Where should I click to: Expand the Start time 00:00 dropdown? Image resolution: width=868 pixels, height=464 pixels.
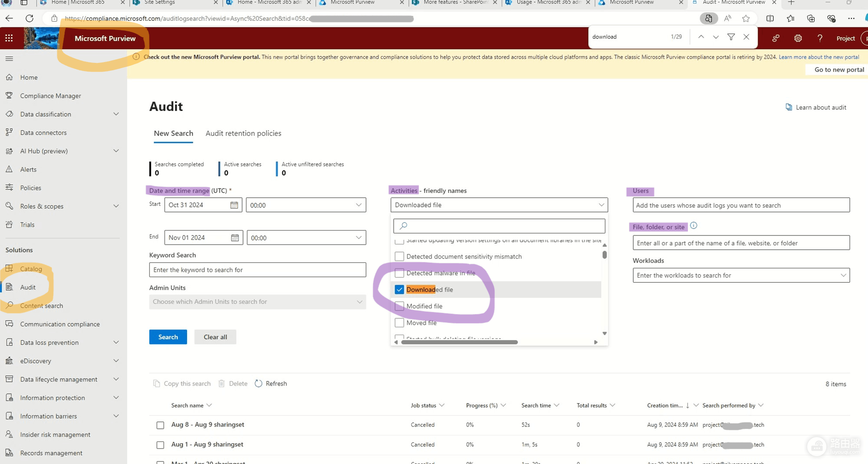tap(306, 205)
